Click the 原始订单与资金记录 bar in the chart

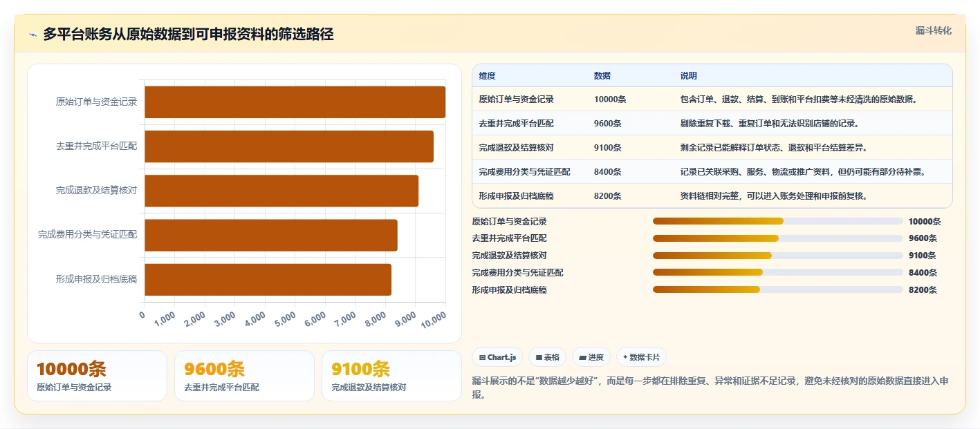[295, 102]
